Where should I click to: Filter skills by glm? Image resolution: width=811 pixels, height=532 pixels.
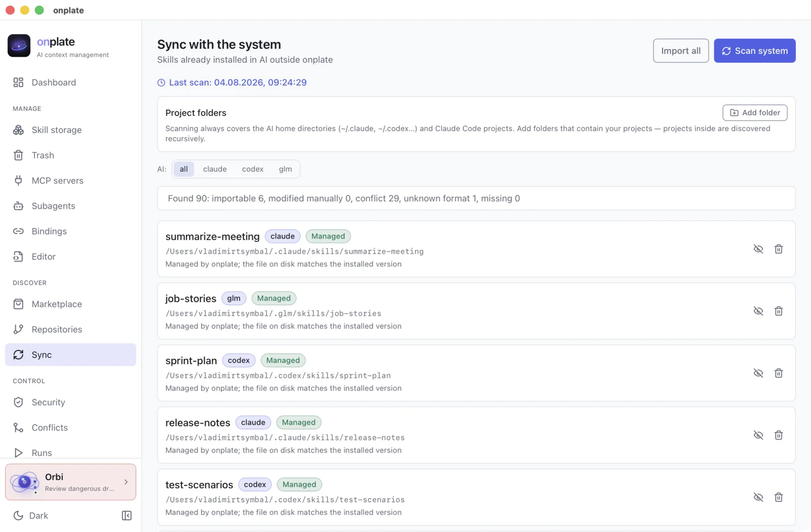pyautogui.click(x=285, y=169)
